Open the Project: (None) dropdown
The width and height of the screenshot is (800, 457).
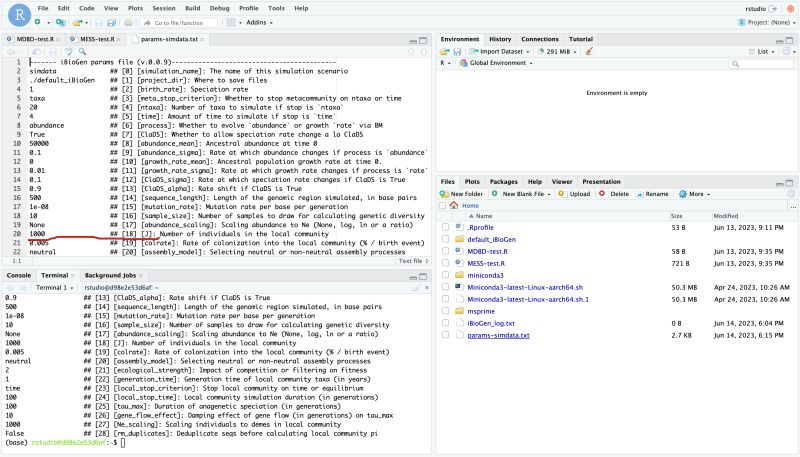coord(767,22)
